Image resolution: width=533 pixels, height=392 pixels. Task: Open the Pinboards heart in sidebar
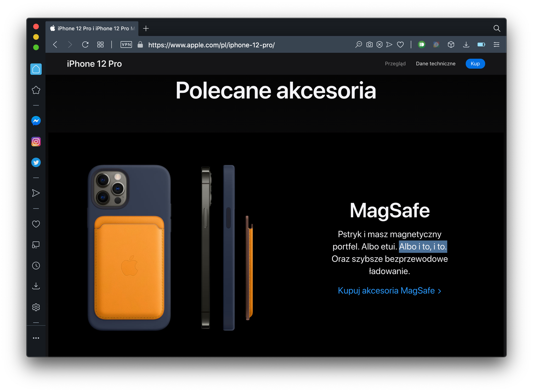tap(36, 224)
